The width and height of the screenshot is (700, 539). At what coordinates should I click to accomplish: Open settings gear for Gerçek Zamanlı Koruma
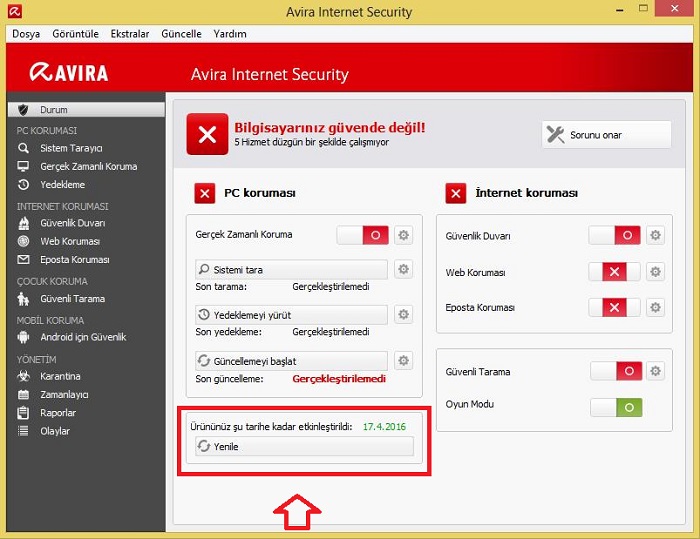[x=404, y=235]
